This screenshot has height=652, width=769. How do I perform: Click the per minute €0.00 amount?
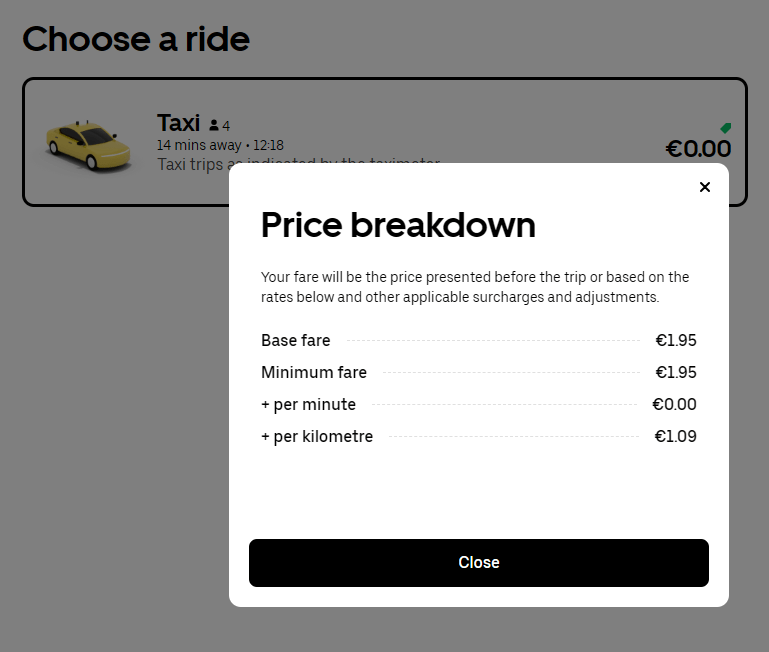click(674, 404)
